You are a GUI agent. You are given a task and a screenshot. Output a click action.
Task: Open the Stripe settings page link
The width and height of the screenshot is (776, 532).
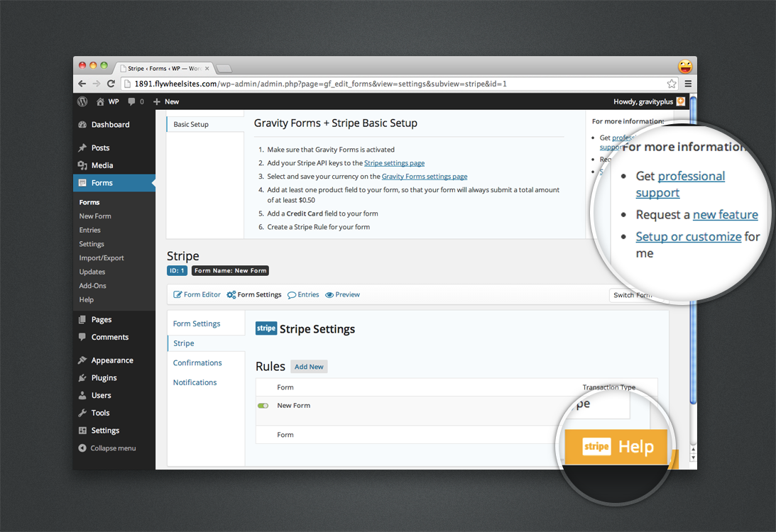395,163
